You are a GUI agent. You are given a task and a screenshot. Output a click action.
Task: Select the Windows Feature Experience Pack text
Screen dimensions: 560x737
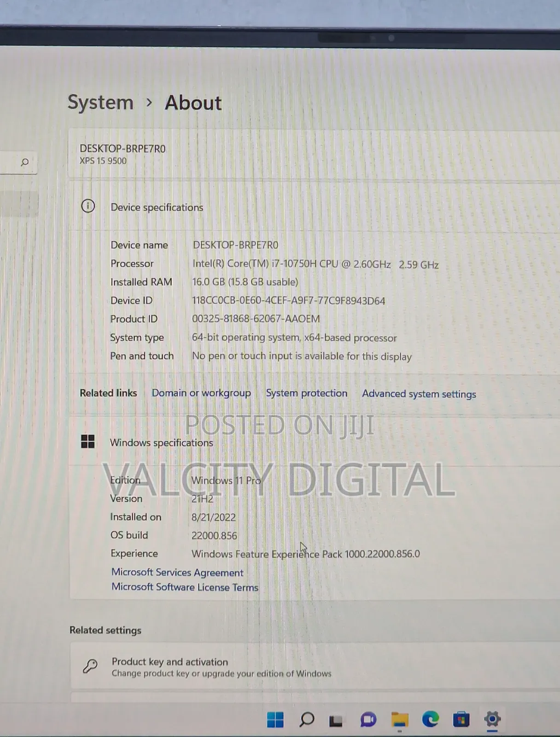(x=306, y=554)
